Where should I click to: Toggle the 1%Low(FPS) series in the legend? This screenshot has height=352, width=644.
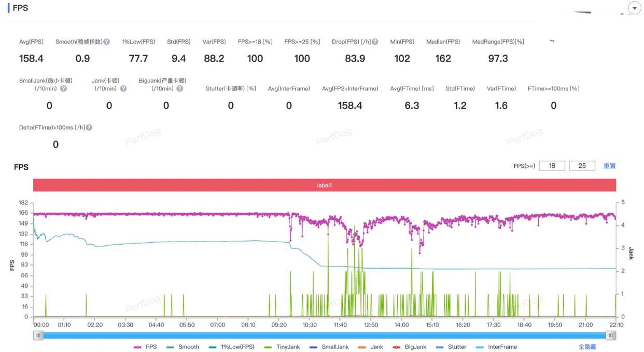coord(231,347)
